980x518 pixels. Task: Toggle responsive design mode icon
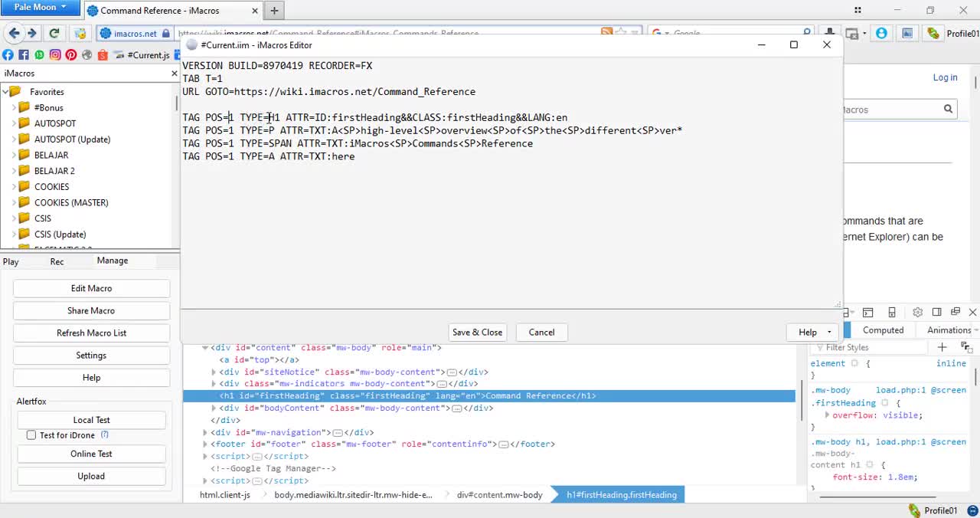pos(892,313)
